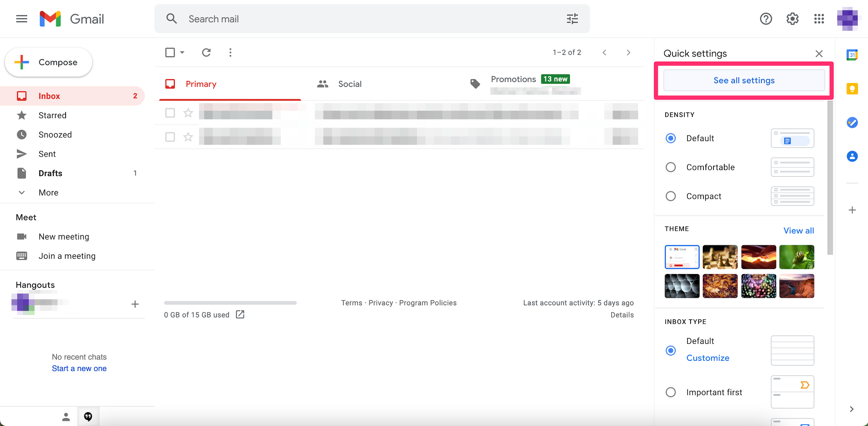Star the first email
Screen dimensions: 868x426
tap(188, 113)
